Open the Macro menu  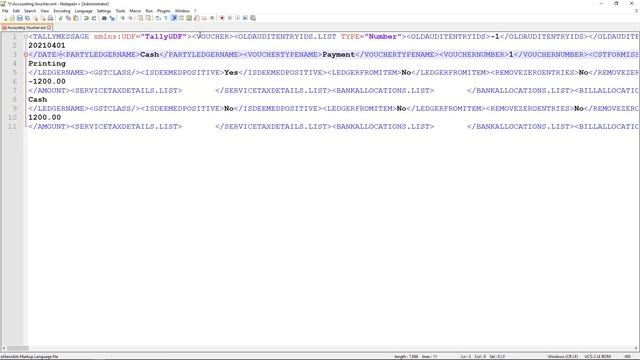[135, 11]
